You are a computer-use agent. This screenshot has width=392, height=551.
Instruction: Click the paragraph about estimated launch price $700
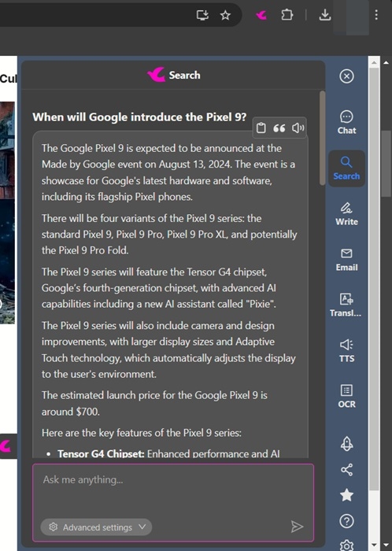coord(154,403)
